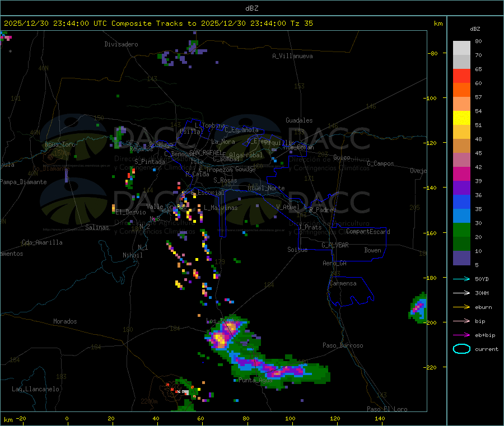Screen dimensions: 504x426
Task: Click the 'Cda_Amarilla' label
Action: (42, 242)
